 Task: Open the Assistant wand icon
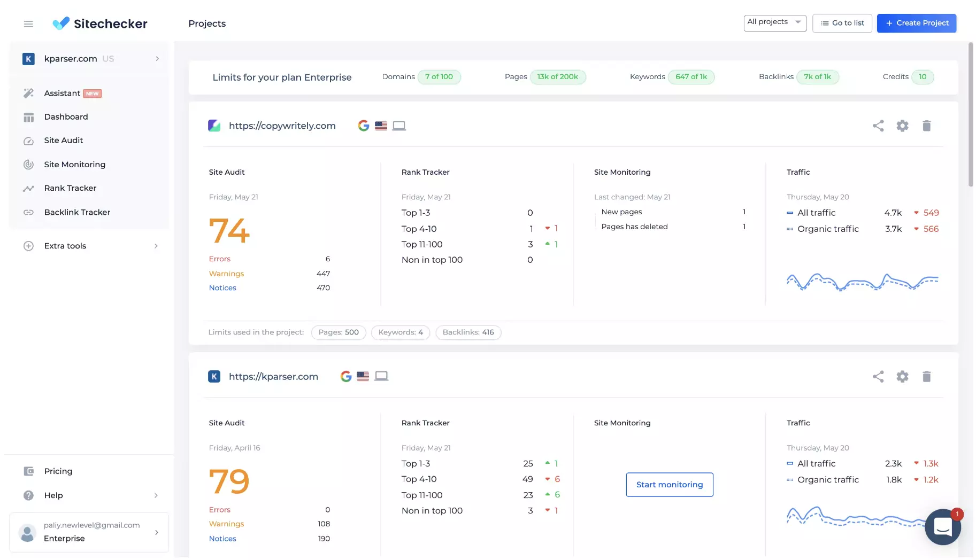pyautogui.click(x=28, y=93)
